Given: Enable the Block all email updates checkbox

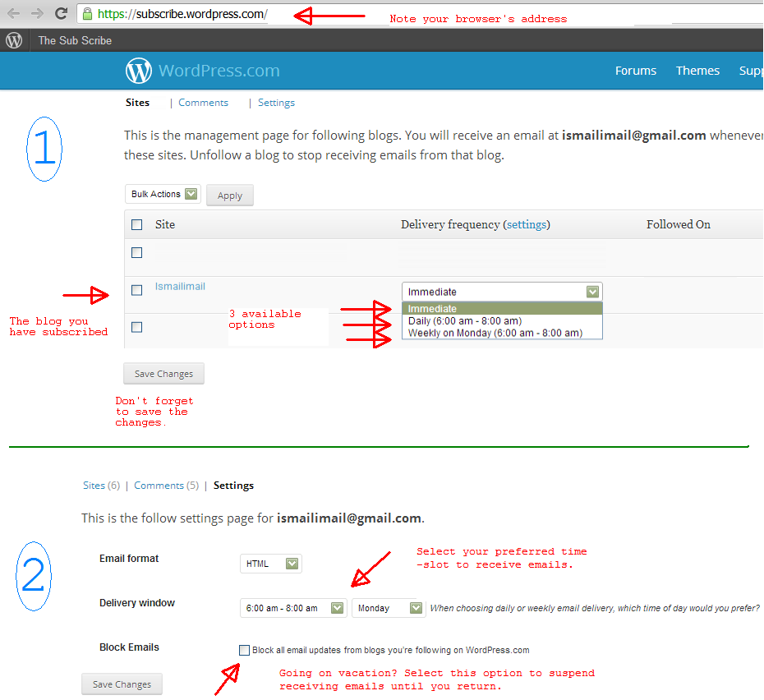Looking at the screenshot, I should (x=244, y=650).
